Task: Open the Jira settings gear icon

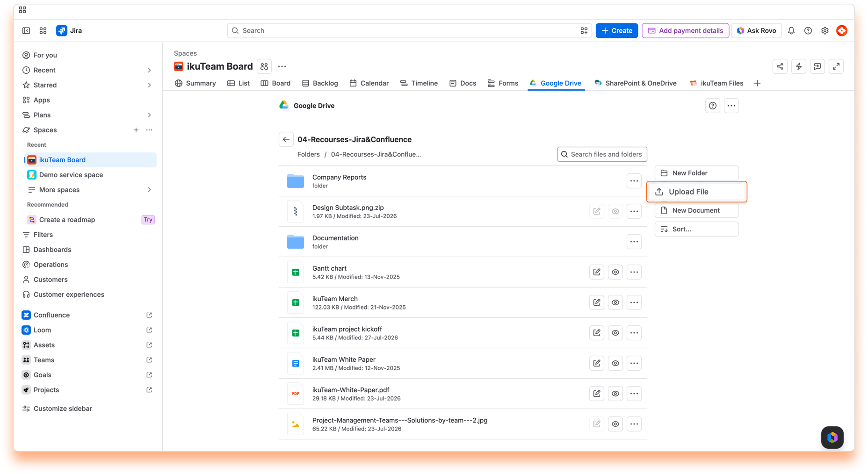Action: pyautogui.click(x=825, y=30)
